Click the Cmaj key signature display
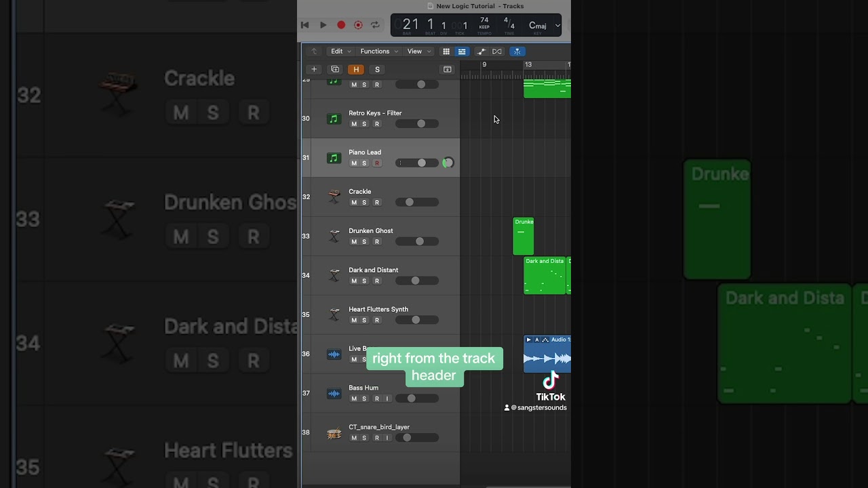This screenshot has width=868, height=488. tap(538, 26)
